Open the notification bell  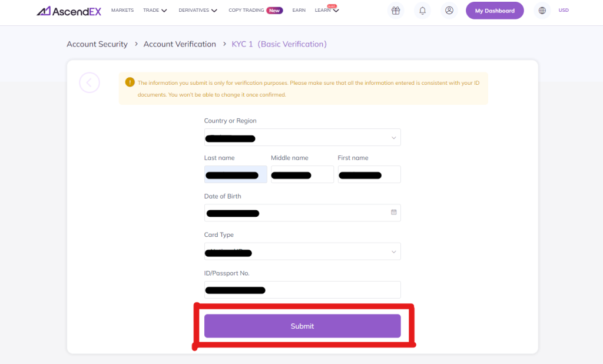click(x=422, y=10)
